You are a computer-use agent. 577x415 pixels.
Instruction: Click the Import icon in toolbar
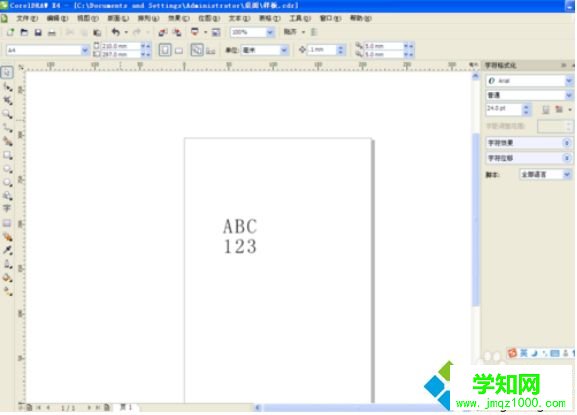point(162,32)
